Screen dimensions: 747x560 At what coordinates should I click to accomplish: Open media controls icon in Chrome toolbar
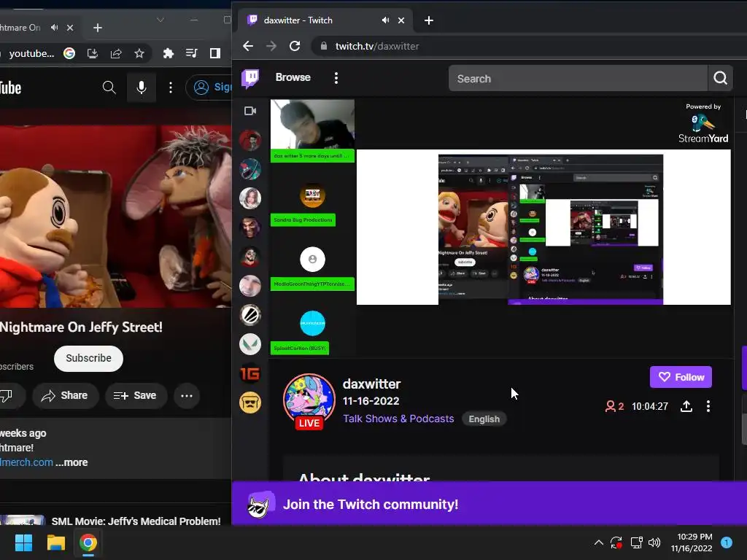click(192, 53)
